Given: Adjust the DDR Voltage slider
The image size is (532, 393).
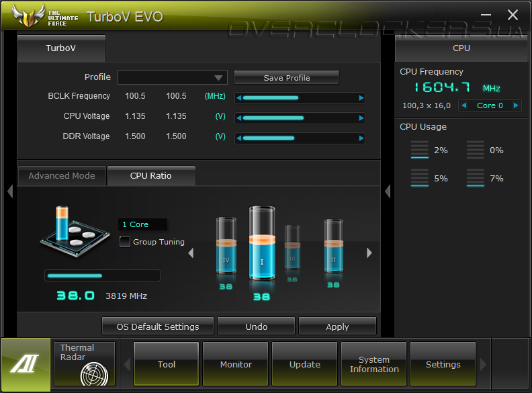Looking at the screenshot, I should point(300,138).
